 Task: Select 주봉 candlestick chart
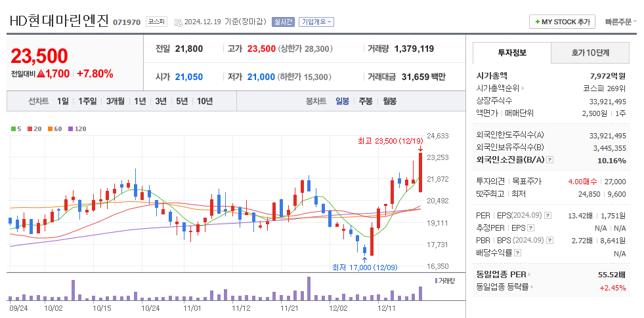(x=366, y=101)
